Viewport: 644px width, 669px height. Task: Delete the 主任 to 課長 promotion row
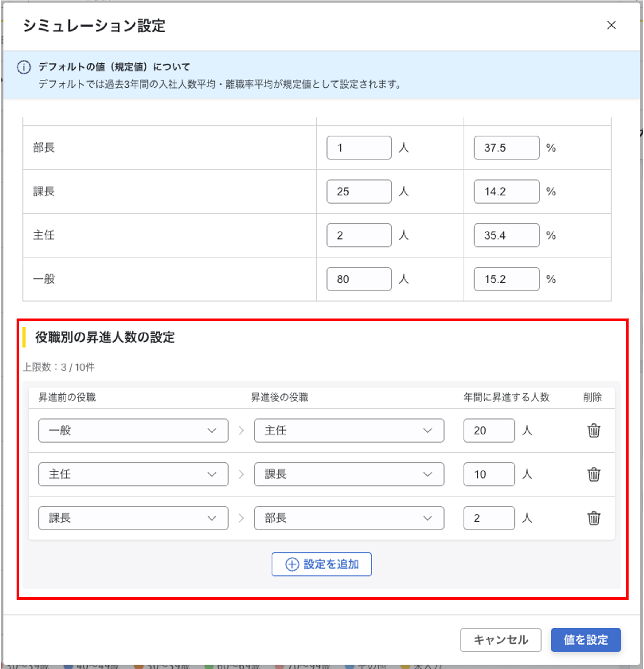point(593,474)
